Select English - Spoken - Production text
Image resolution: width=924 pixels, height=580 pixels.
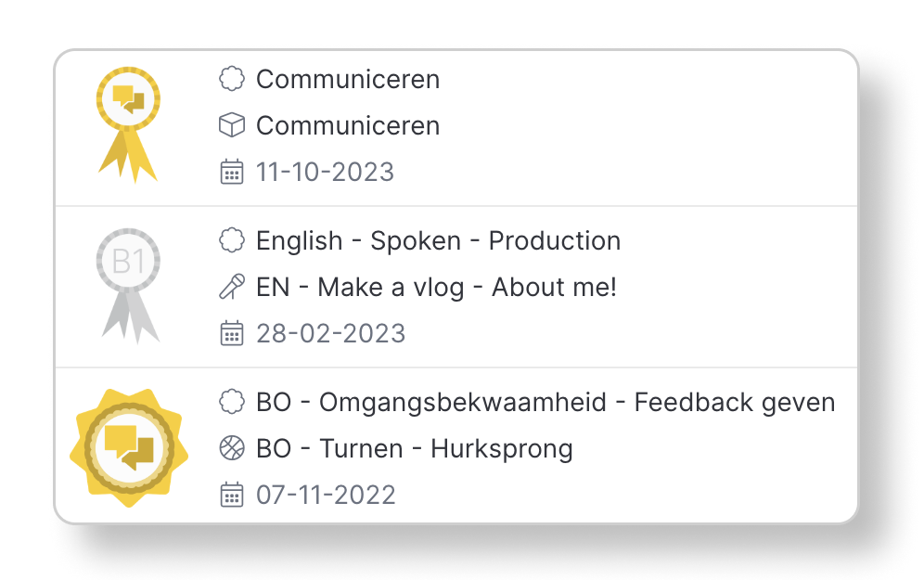pos(439,241)
